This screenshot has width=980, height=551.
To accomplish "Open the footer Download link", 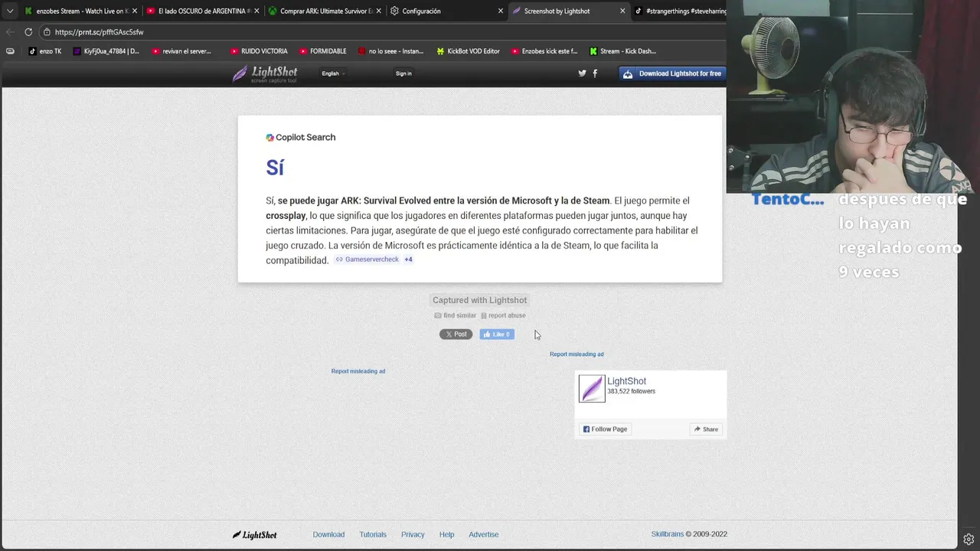I will [x=328, y=535].
